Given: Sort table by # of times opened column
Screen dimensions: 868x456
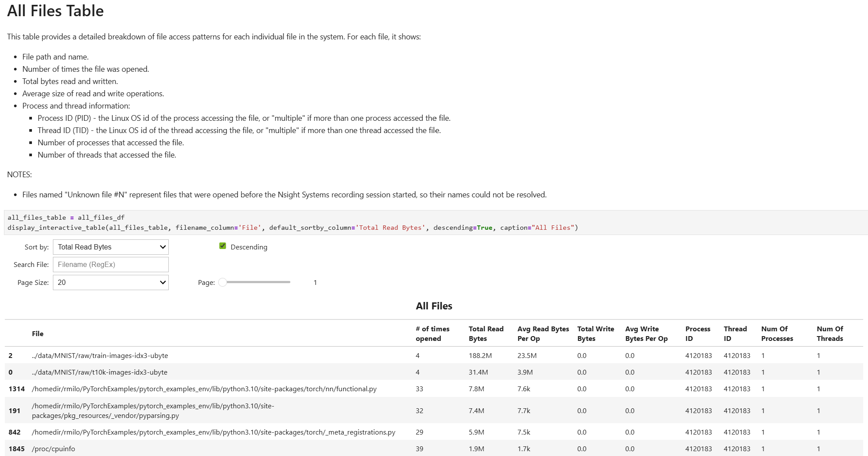Looking at the screenshot, I should [x=432, y=333].
